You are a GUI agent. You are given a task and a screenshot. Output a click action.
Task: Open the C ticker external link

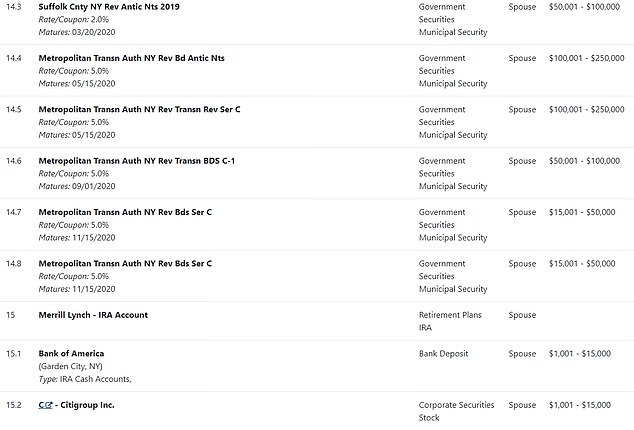[x=45, y=405]
